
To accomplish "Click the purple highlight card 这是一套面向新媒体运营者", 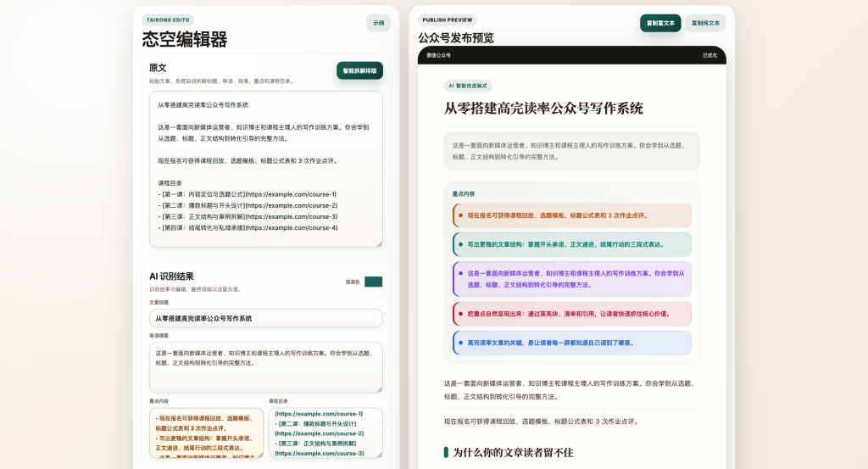I will click(572, 279).
